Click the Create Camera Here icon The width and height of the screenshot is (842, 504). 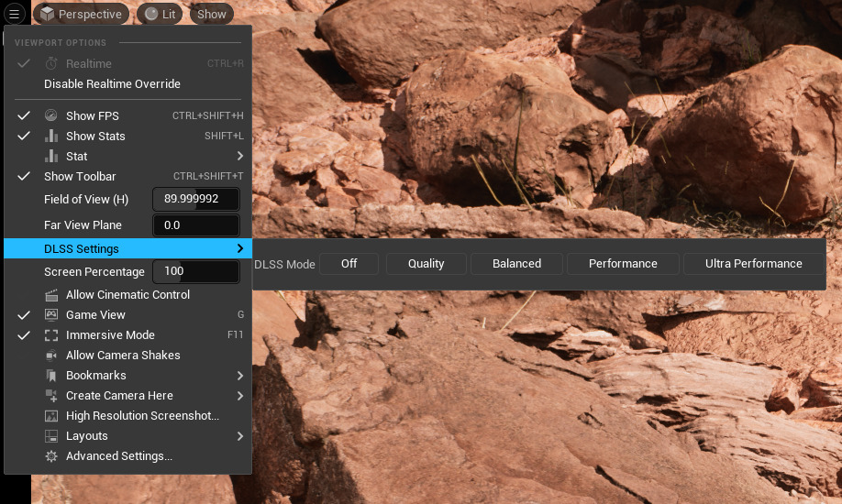pos(51,396)
